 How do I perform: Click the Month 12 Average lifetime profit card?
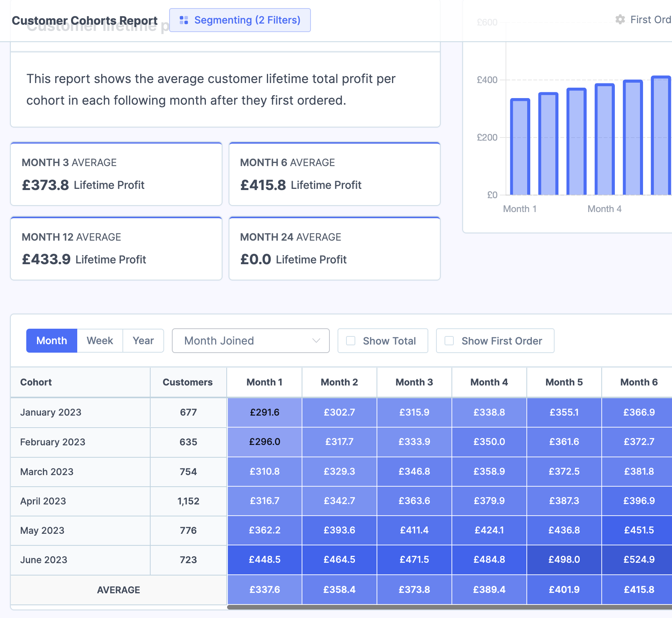(x=116, y=248)
